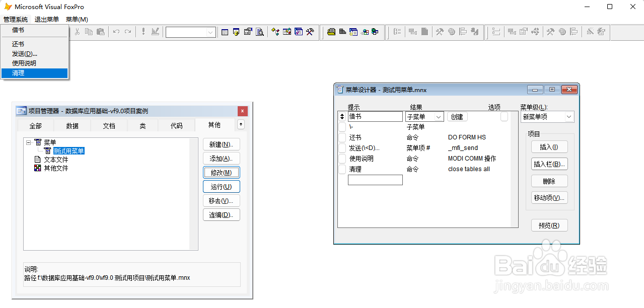
Task: Open the empty combo box in main toolbar
Action: click(191, 32)
